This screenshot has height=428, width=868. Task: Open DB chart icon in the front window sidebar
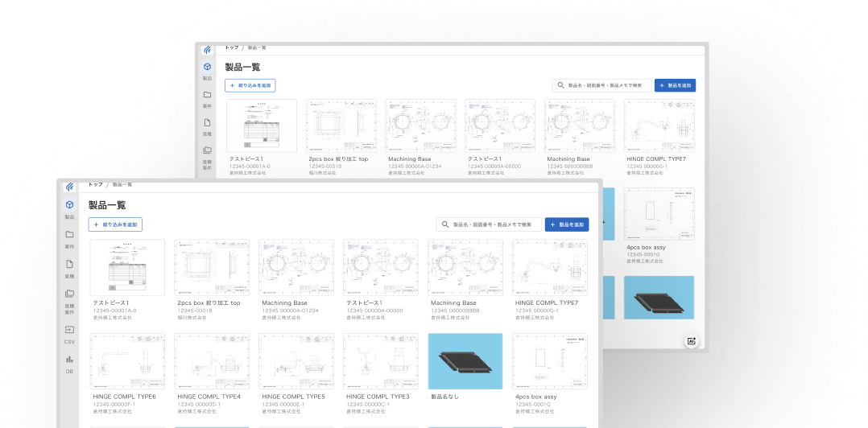69,364
